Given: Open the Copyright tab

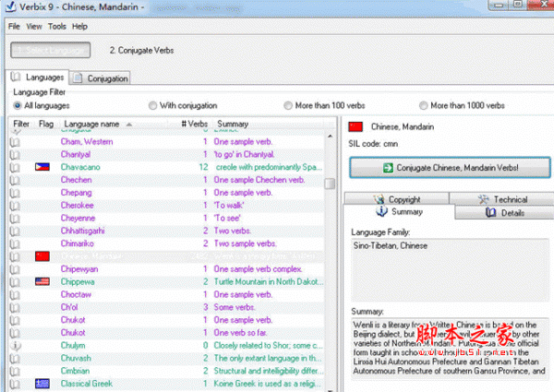Looking at the screenshot, I should click(397, 198).
